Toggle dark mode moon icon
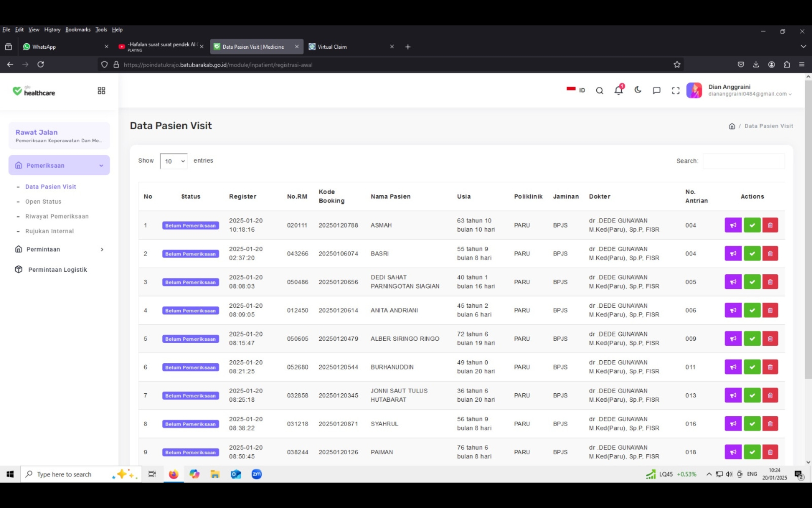812x508 pixels. click(x=638, y=90)
